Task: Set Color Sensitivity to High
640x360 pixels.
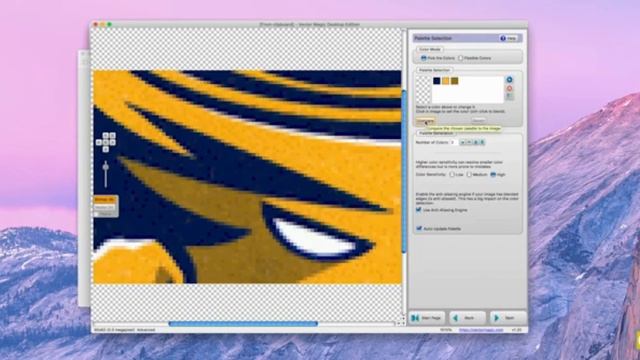Action: (493, 175)
